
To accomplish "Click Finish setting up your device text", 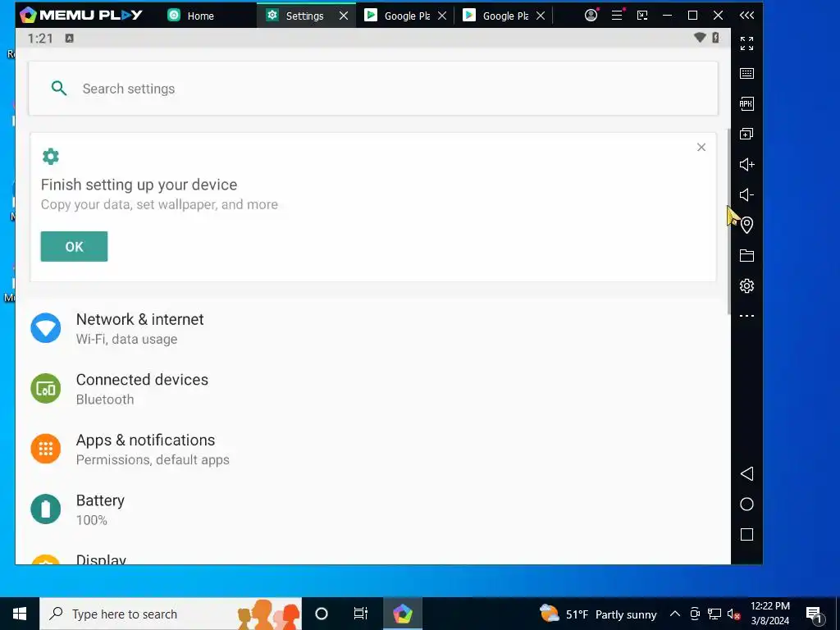I will 139,185.
